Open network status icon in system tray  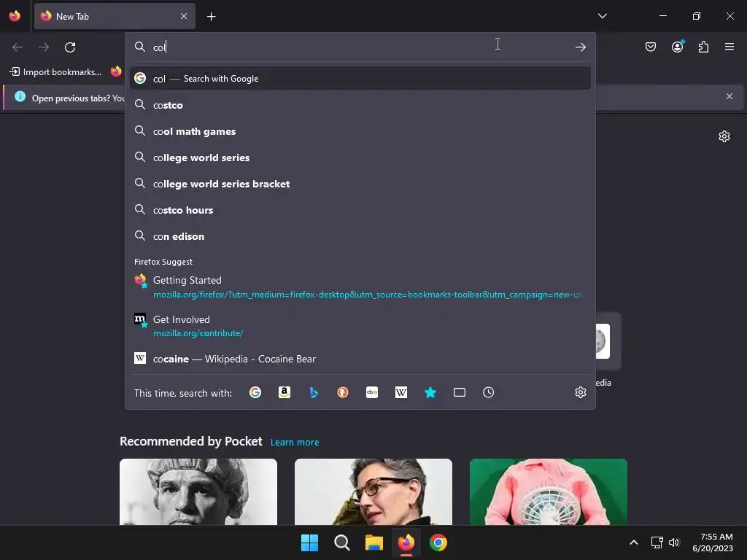coord(657,542)
